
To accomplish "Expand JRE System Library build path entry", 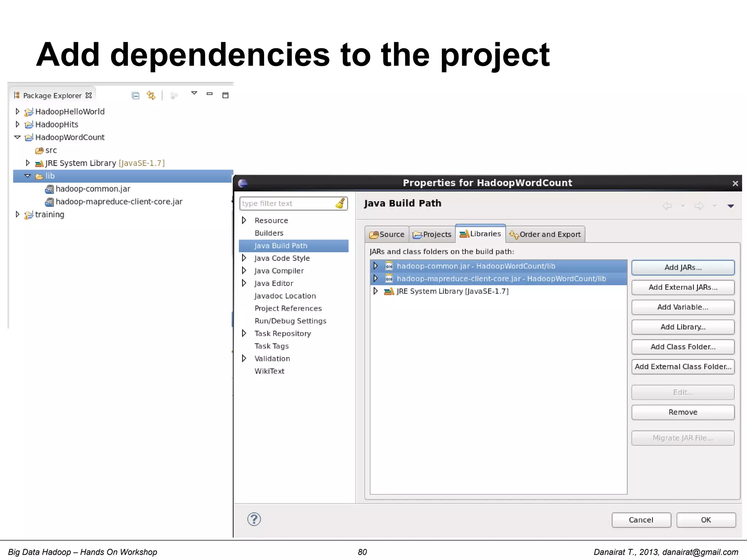I will (x=375, y=291).
